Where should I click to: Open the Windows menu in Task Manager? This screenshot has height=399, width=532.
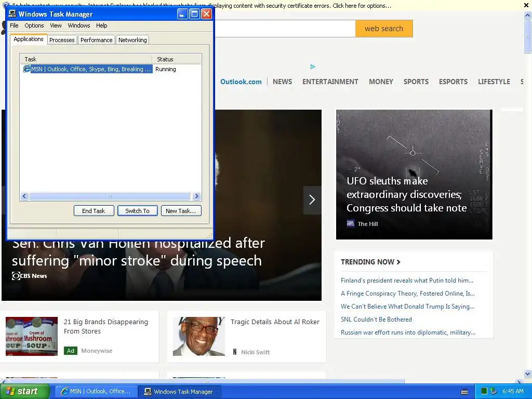point(79,25)
